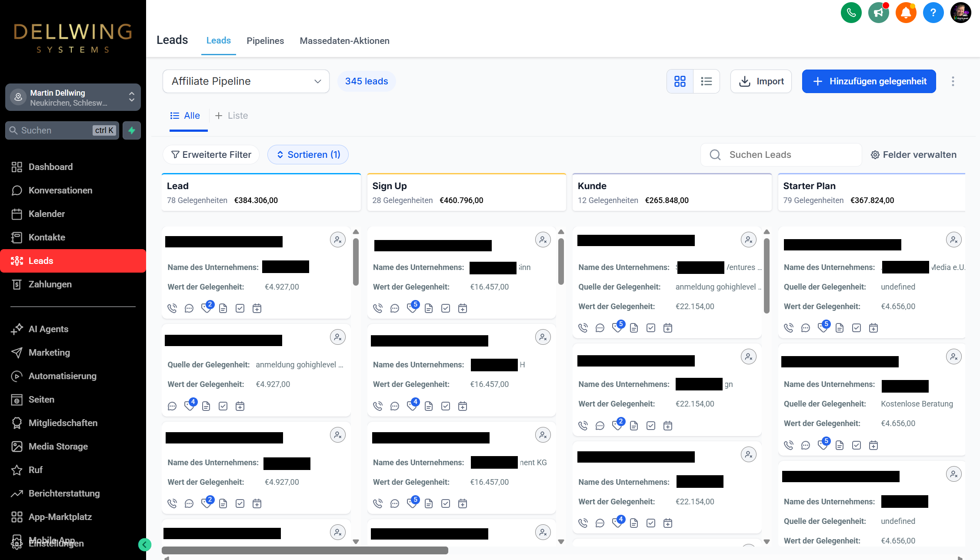Open notes icon on first Kunde card

tap(634, 328)
